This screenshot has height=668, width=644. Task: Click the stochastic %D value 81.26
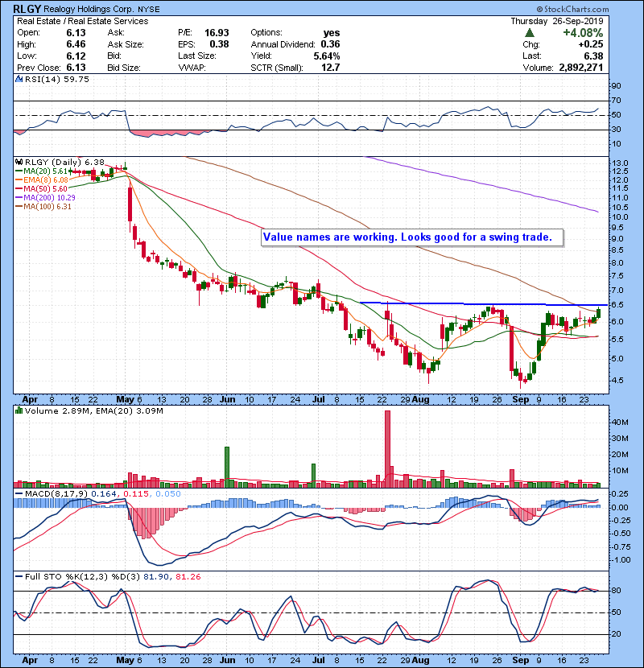tap(188, 577)
